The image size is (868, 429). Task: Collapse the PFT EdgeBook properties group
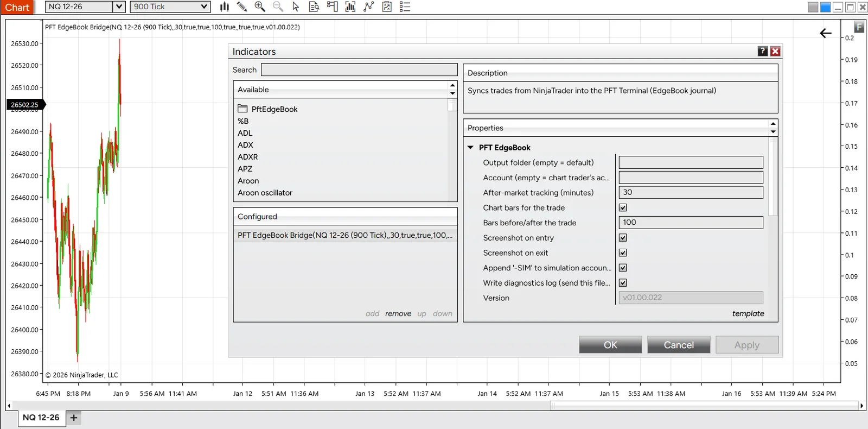[x=470, y=148]
